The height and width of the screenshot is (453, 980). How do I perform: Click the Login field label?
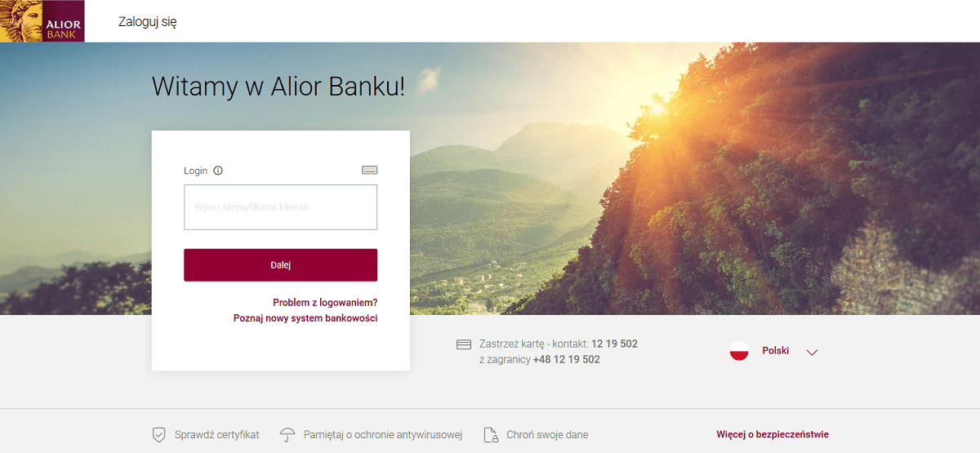(196, 171)
